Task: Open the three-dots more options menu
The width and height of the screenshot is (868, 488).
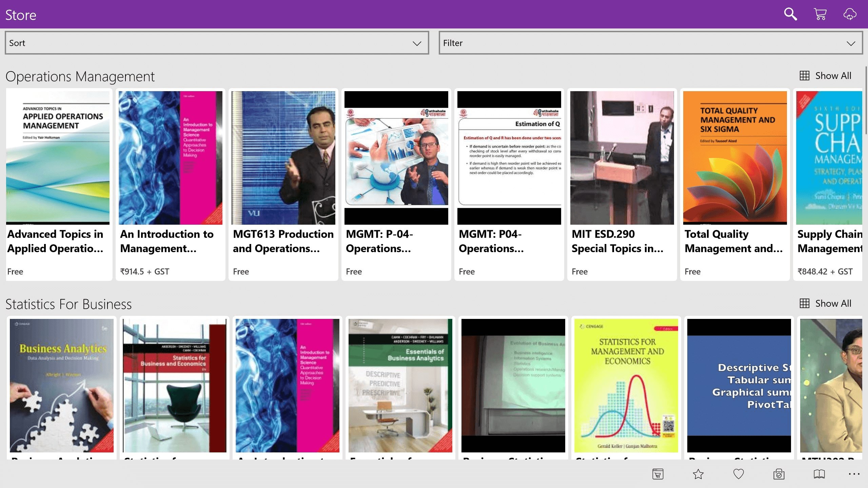Action: tap(854, 474)
